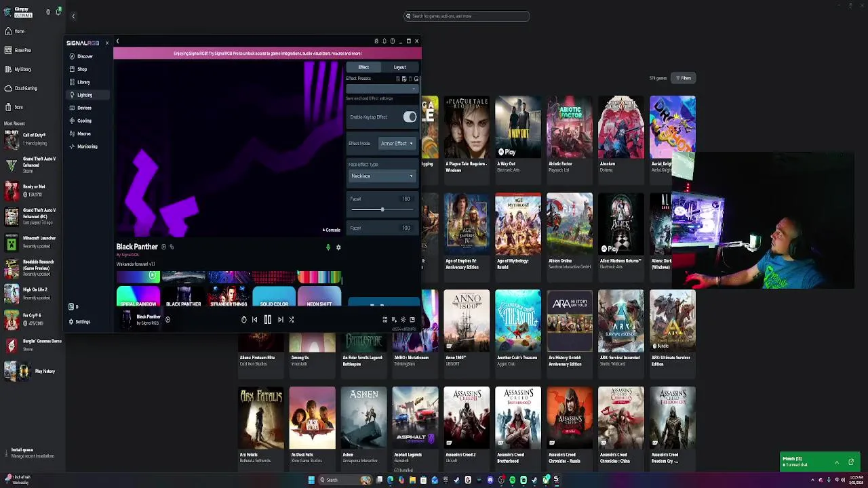Click the taskbar Search box

[x=346, y=480]
